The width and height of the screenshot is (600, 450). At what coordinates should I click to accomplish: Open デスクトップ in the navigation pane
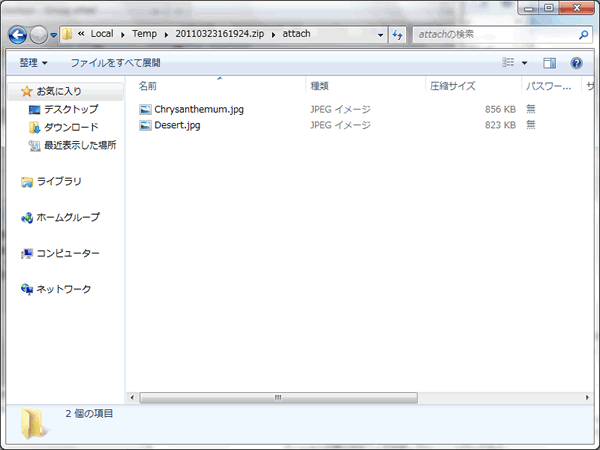[x=70, y=108]
